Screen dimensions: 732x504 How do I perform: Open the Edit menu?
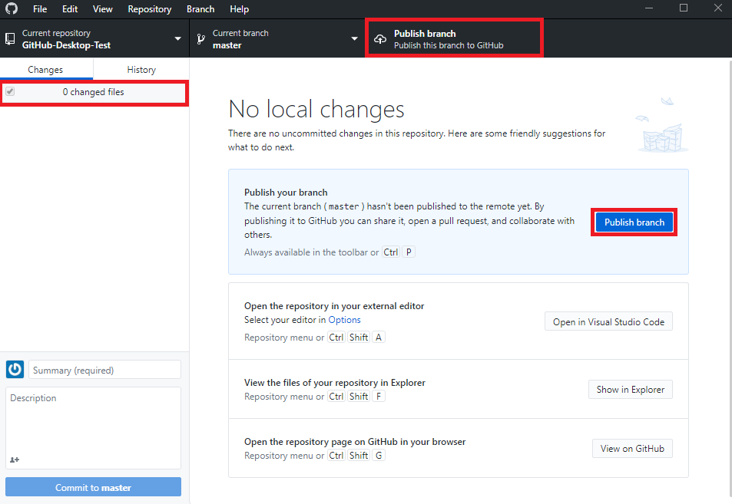coord(70,9)
